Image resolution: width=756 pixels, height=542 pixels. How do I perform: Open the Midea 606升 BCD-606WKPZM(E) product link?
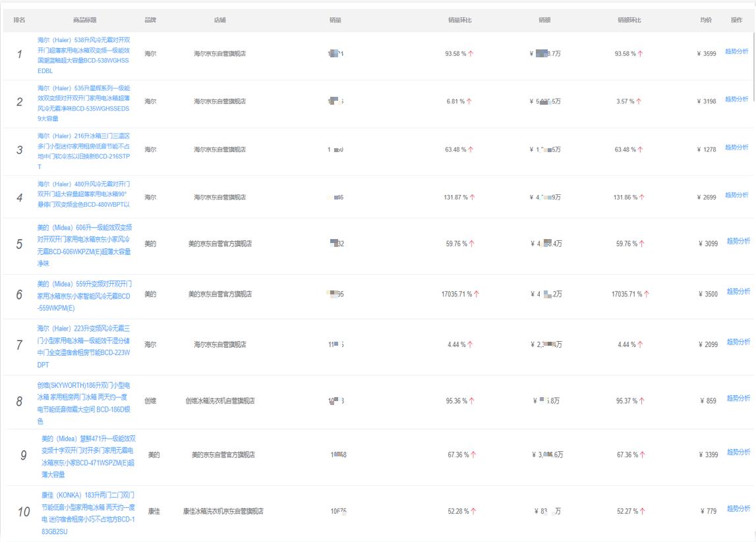tap(84, 245)
